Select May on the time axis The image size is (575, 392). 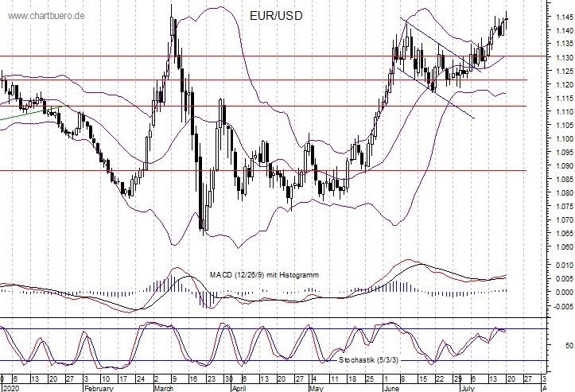tap(315, 388)
